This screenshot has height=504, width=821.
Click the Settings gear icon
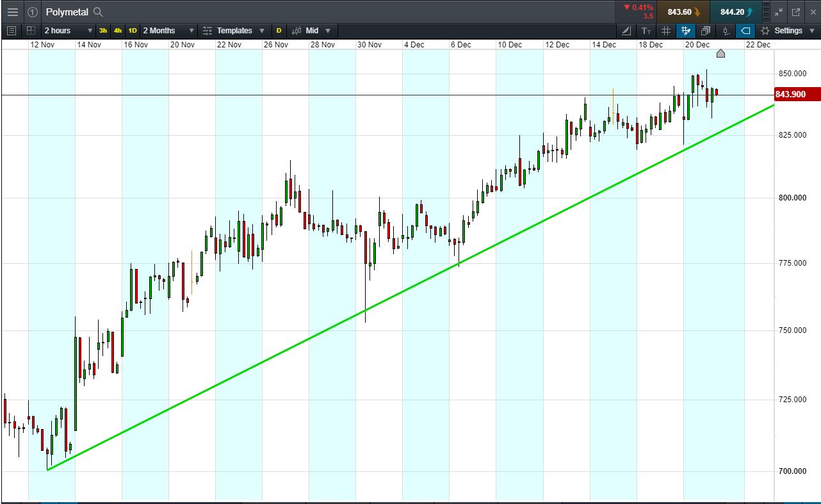pyautogui.click(x=765, y=31)
